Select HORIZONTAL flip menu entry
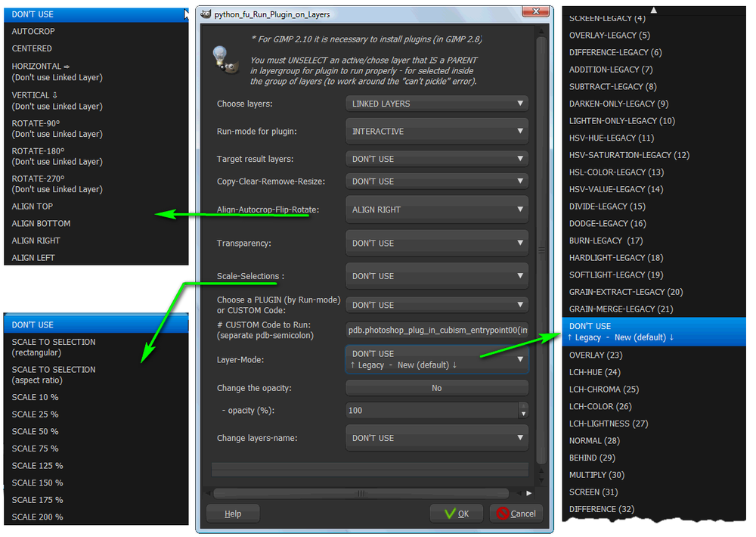The width and height of the screenshot is (756, 537). click(96, 71)
